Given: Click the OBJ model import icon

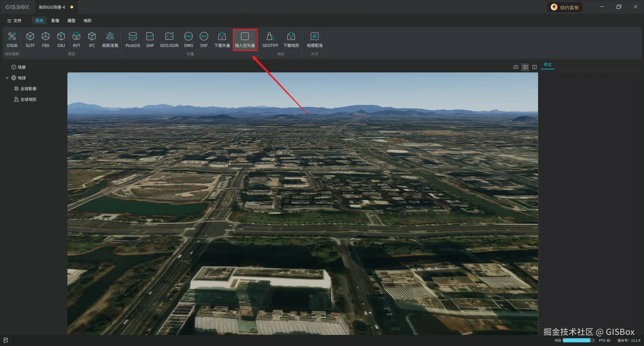Looking at the screenshot, I should click(61, 40).
